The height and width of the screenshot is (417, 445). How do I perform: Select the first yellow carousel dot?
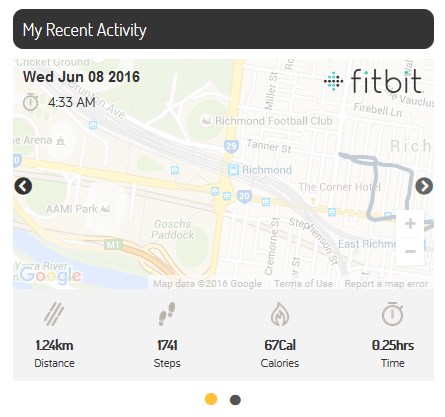tap(211, 399)
